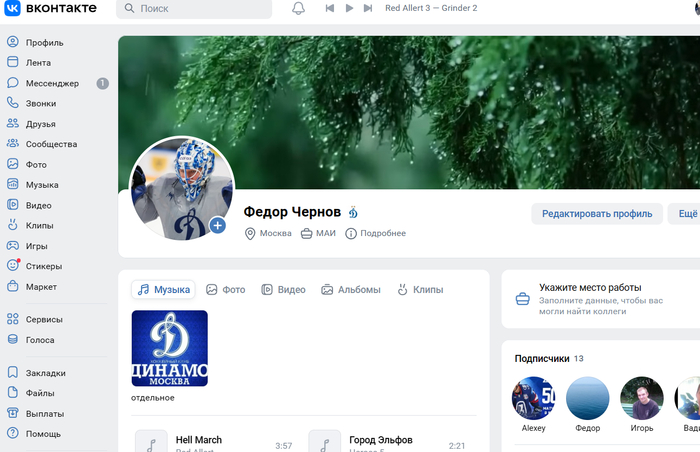This screenshot has width=700, height=452.
Task: Play the Red Alert track in header
Action: pyautogui.click(x=349, y=9)
